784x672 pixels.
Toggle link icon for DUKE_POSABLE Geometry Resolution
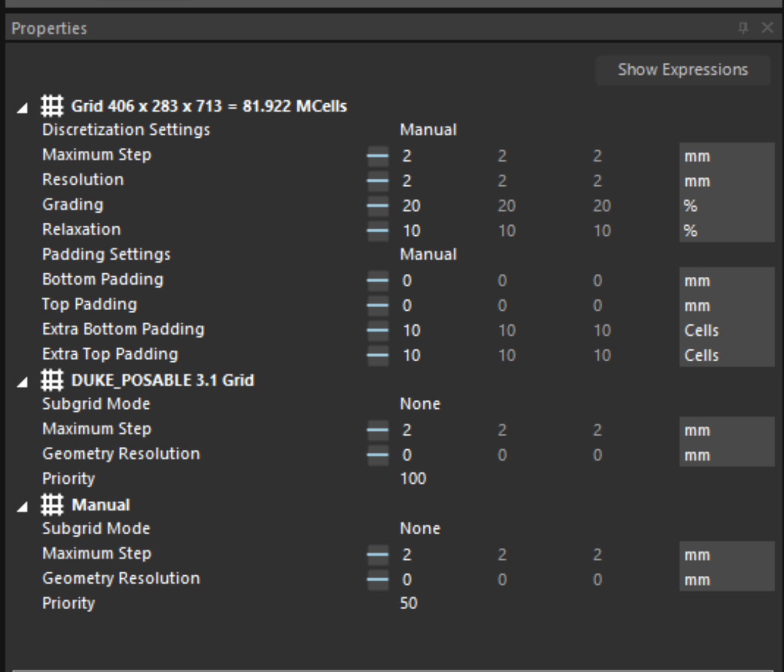coord(378,455)
